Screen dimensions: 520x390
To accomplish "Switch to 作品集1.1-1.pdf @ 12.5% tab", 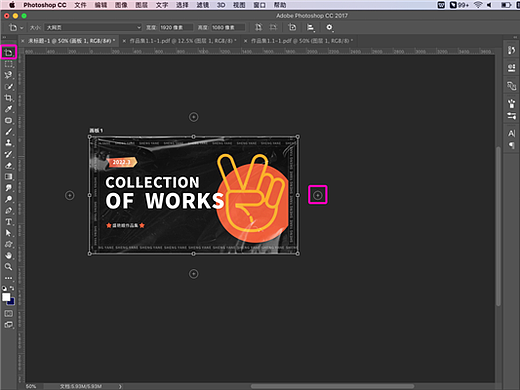I will (183, 41).
